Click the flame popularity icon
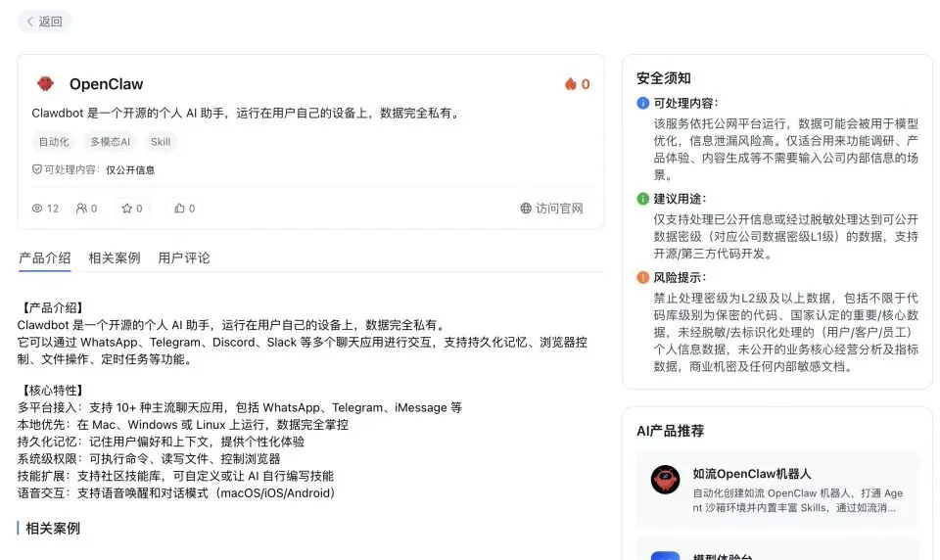 click(570, 84)
